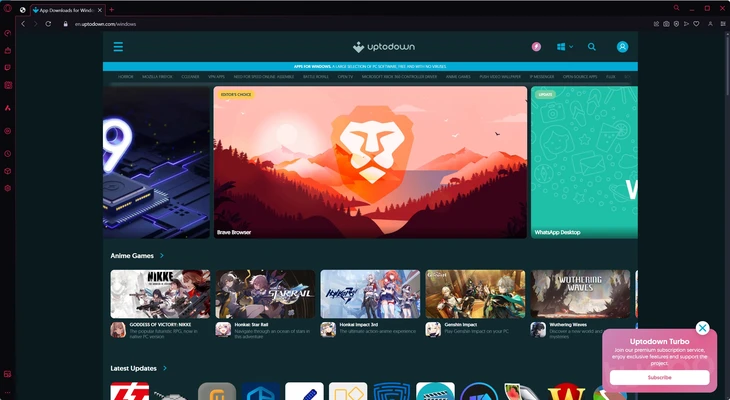The height and width of the screenshot is (400, 730).
Task: Open the Uptodown hamburger menu
Action: pos(118,47)
